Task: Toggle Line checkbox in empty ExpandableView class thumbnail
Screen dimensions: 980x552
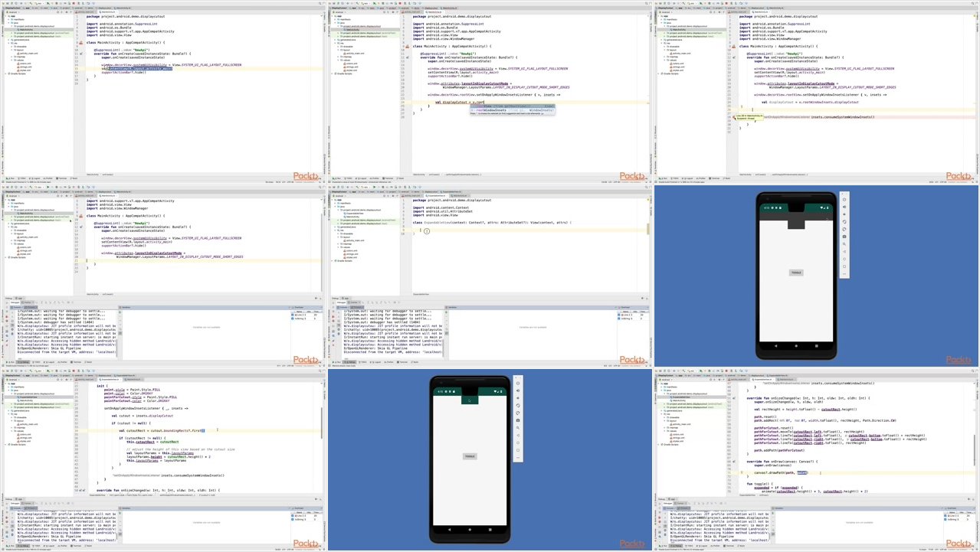Action: tap(618, 315)
